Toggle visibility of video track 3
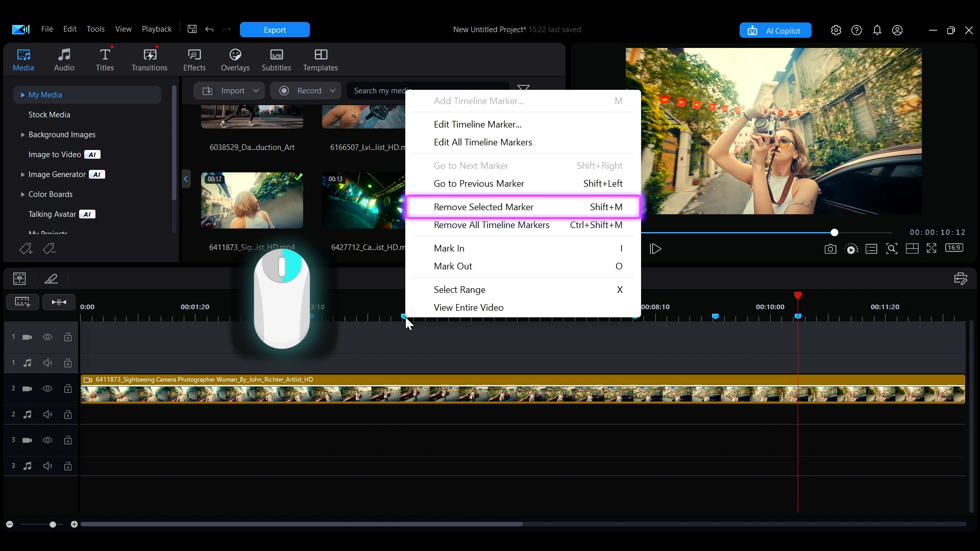The height and width of the screenshot is (551, 980). point(47,440)
